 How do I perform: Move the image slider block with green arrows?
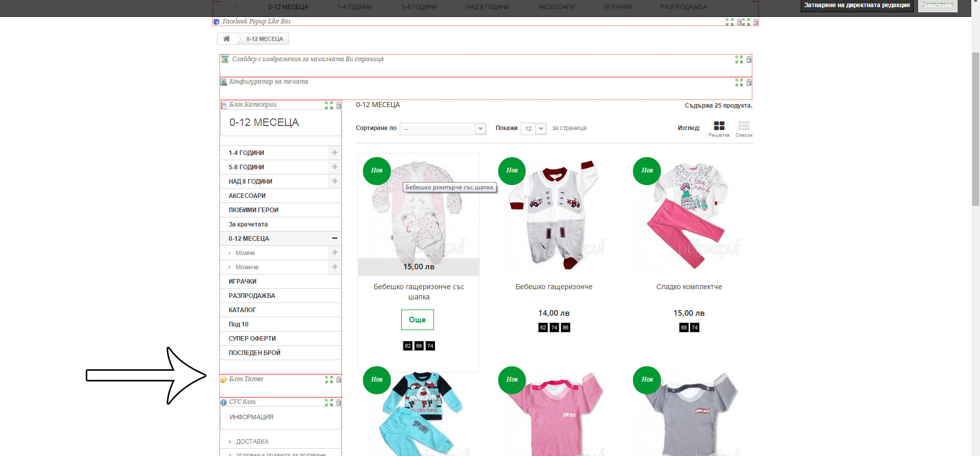coord(739,60)
